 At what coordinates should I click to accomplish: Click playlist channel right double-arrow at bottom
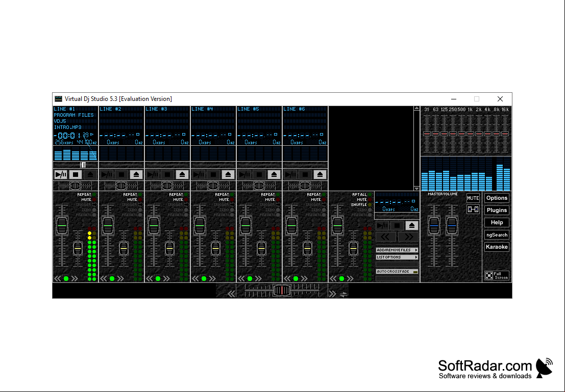350,279
